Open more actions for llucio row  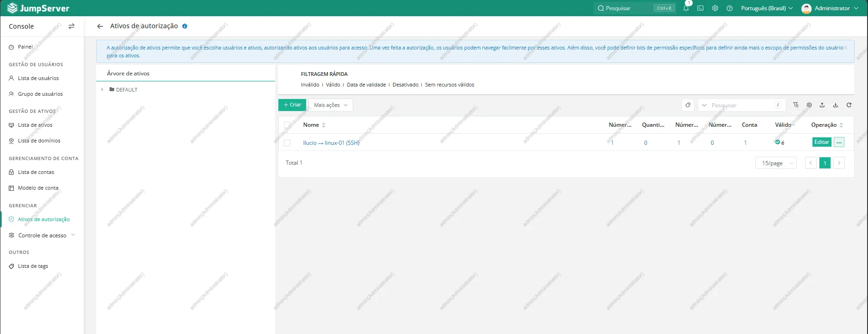(x=839, y=142)
